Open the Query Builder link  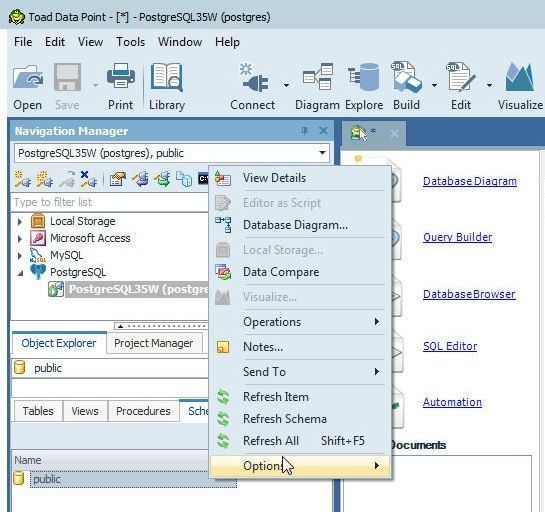click(x=457, y=237)
